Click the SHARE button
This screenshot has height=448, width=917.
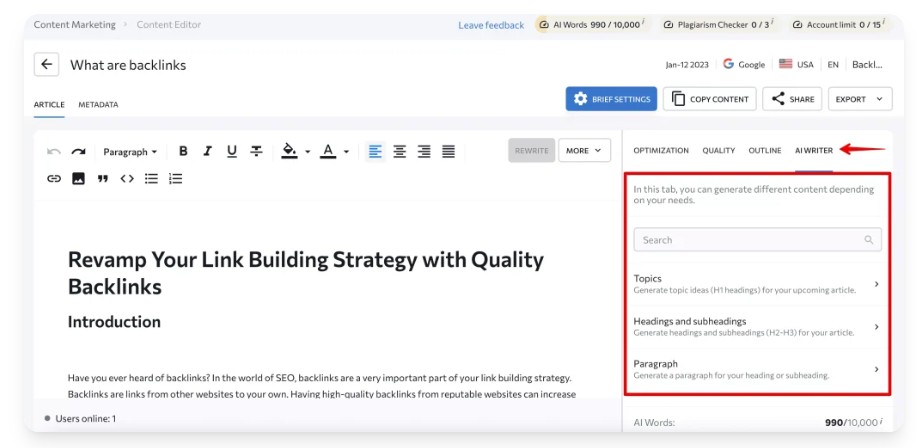point(792,99)
